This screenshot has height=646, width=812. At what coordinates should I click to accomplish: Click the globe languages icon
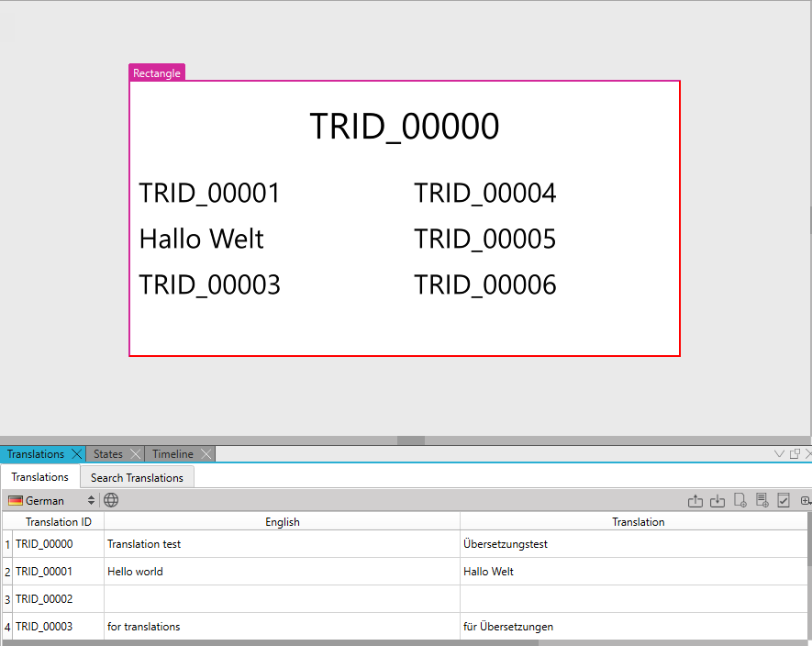coord(111,501)
